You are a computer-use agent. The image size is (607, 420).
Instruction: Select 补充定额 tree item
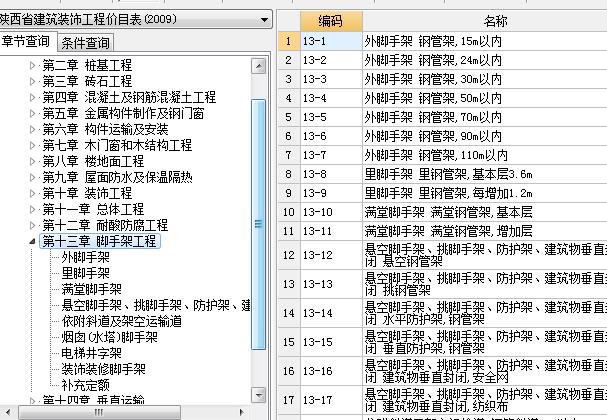tap(86, 386)
